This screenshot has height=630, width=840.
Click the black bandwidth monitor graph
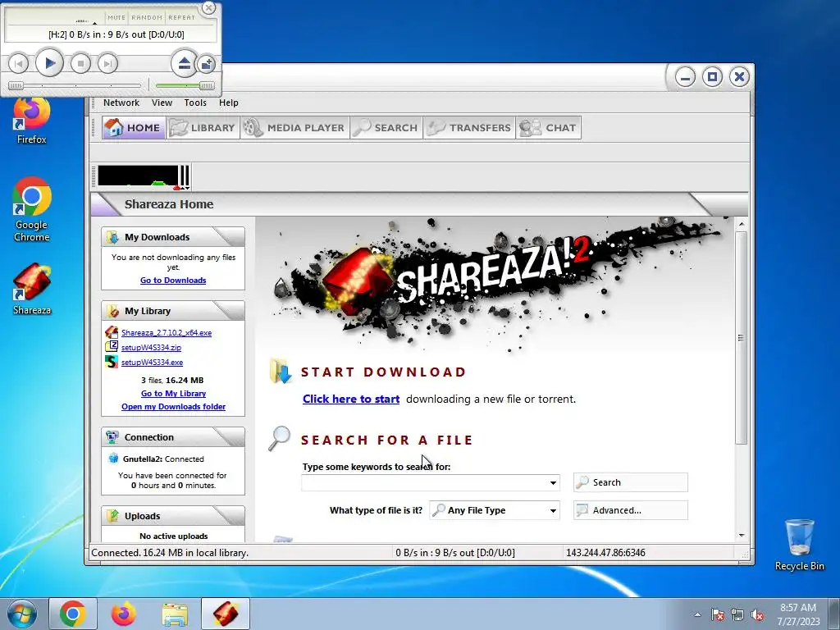pos(138,176)
